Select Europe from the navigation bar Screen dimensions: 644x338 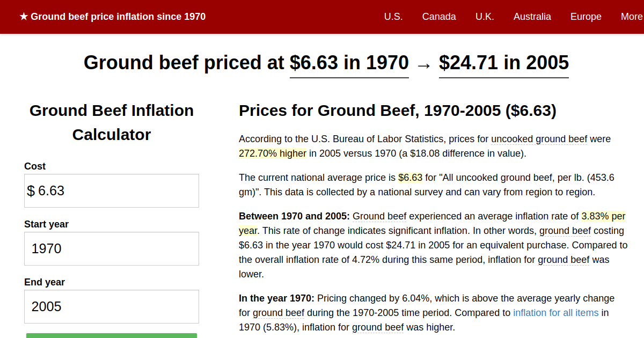[586, 17]
